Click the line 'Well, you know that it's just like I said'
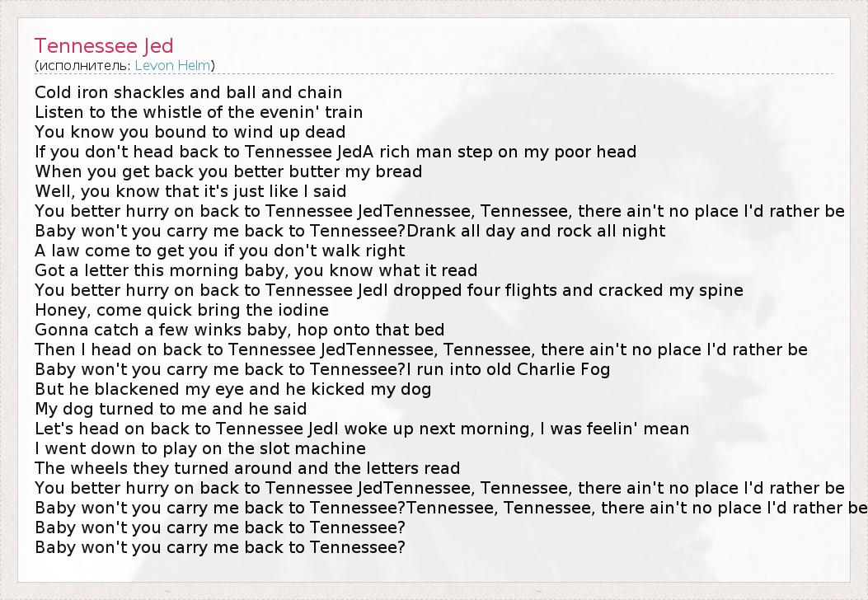 (190, 191)
